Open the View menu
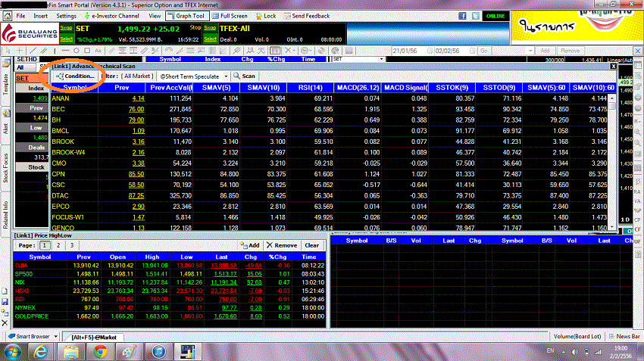The image size is (644, 361). pos(155,16)
